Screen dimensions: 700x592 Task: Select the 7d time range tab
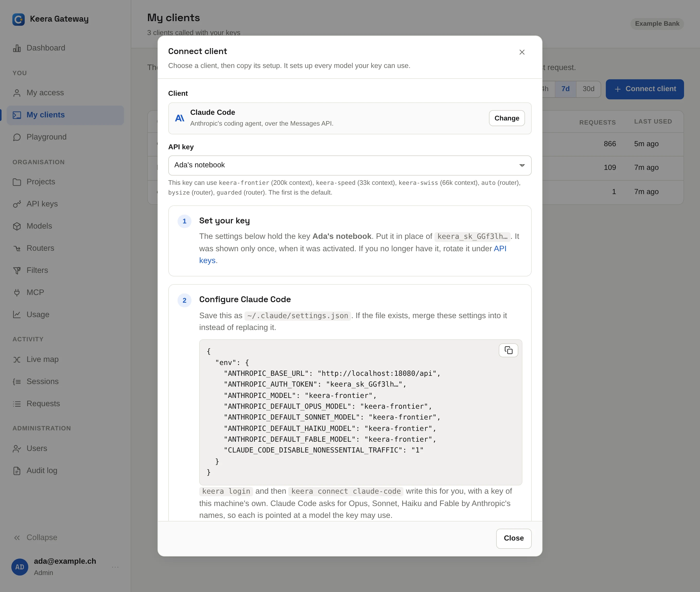click(x=565, y=89)
